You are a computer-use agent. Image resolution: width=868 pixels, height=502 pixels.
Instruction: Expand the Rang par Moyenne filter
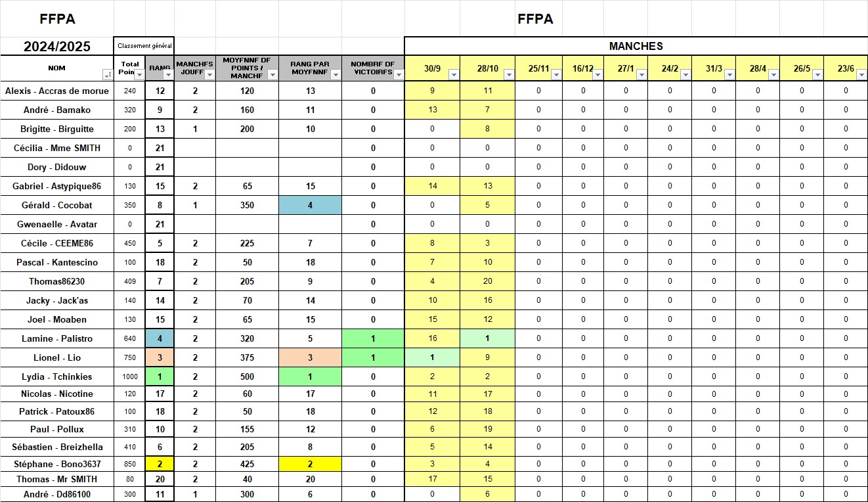[x=336, y=75]
